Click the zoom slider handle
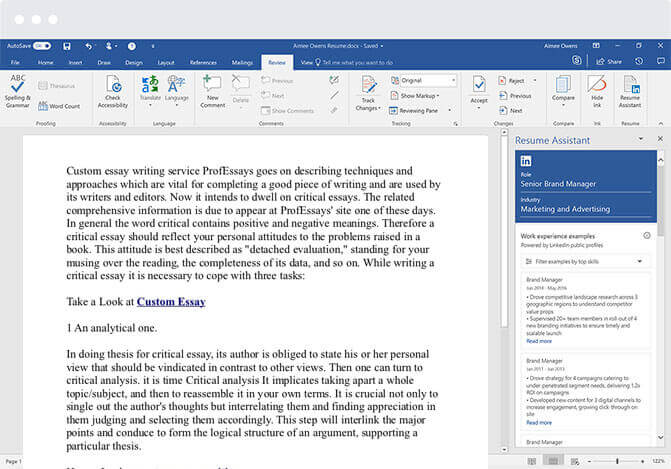 pos(617,461)
